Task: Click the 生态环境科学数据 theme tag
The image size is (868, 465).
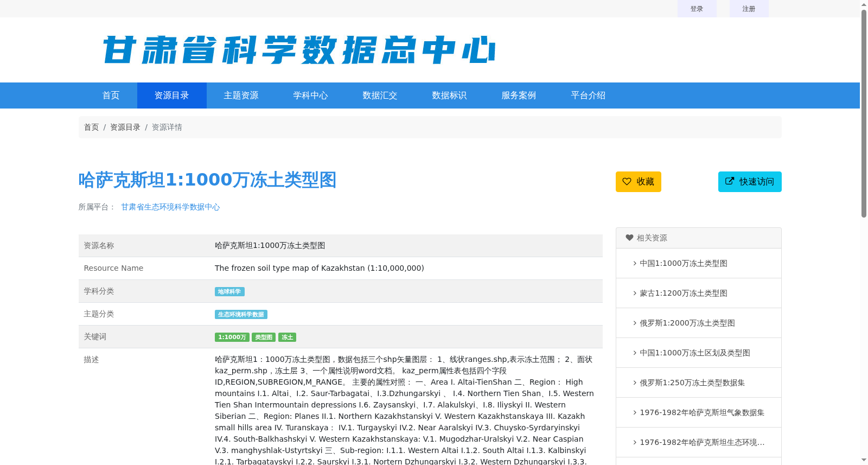Action: click(241, 315)
